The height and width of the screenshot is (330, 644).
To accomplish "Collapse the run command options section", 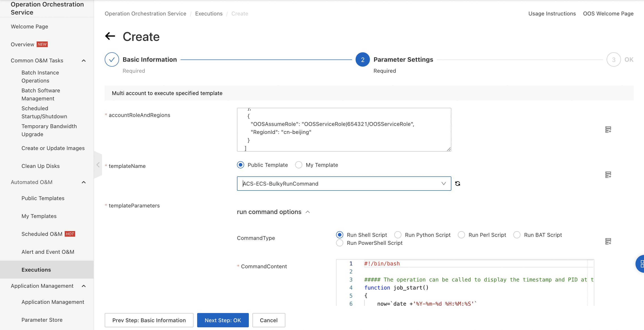I will point(308,212).
